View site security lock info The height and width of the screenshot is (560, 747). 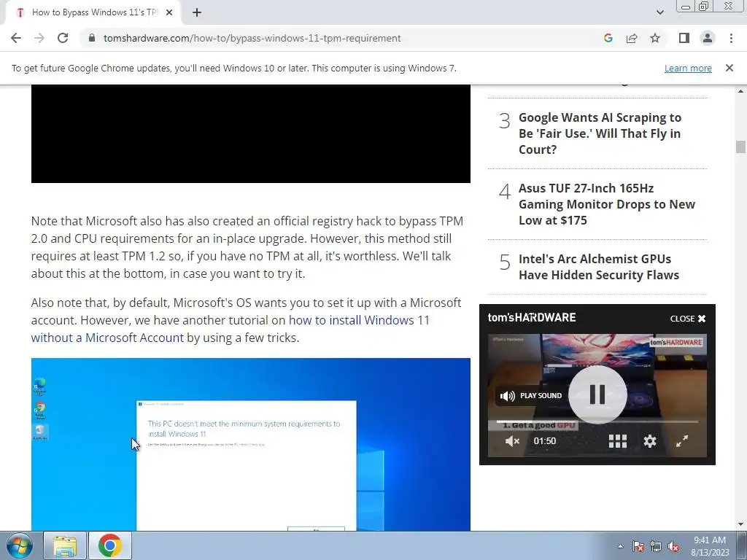point(92,38)
